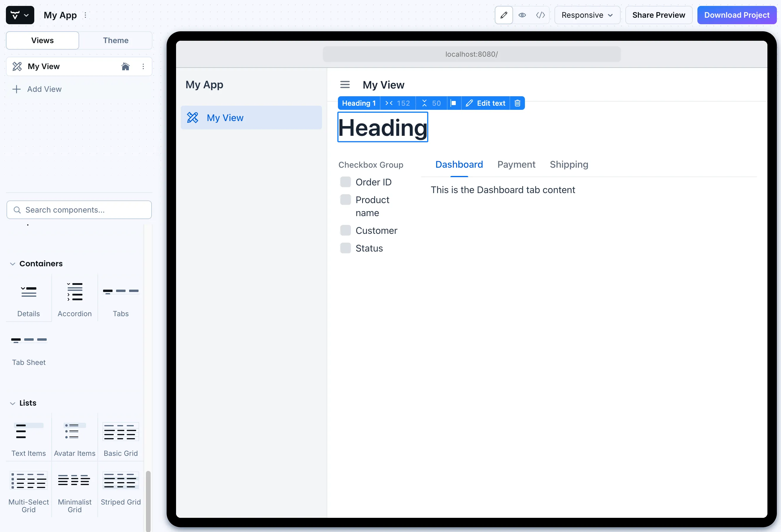
Task: Select the Edit mode pencil icon
Action: (x=504, y=15)
